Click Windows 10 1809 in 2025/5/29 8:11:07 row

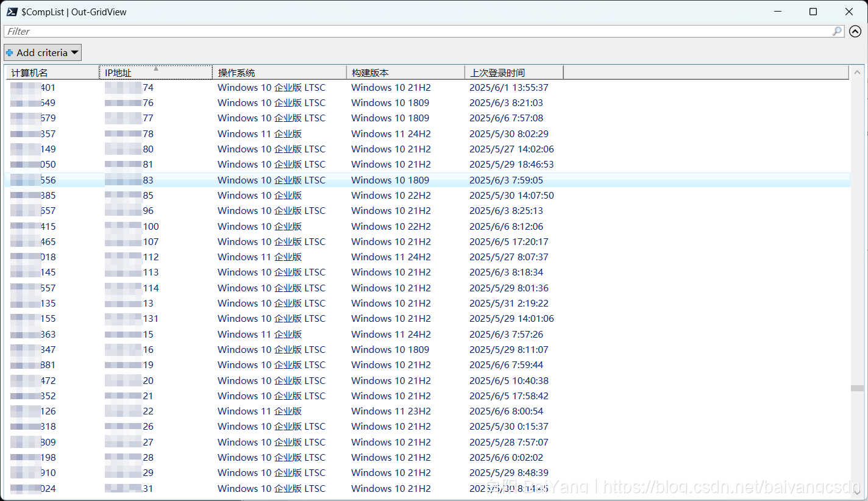click(x=390, y=349)
